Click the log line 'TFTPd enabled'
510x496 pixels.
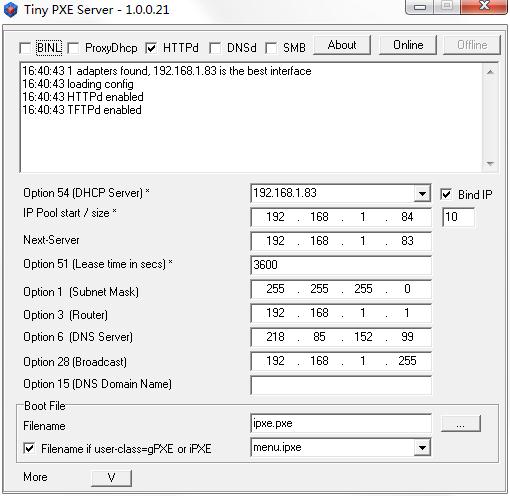tap(82, 110)
